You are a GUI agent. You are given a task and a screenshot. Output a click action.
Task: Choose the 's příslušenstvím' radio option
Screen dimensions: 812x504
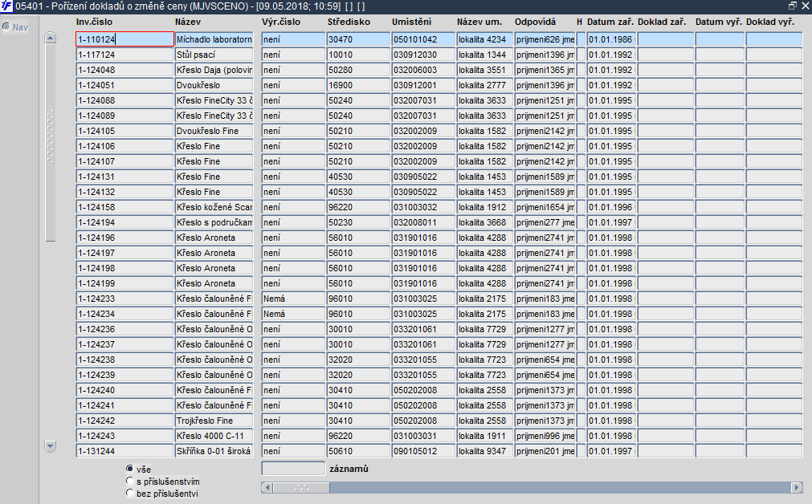tap(129, 482)
